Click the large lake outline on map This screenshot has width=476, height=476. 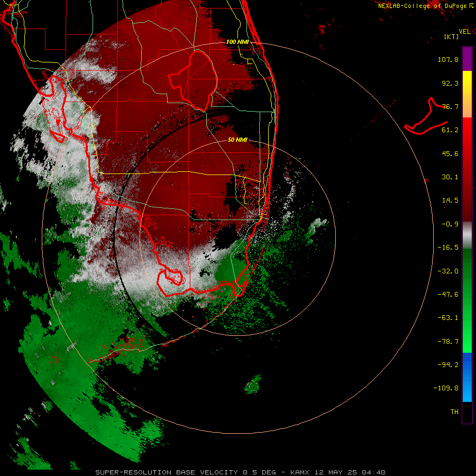[x=193, y=80]
